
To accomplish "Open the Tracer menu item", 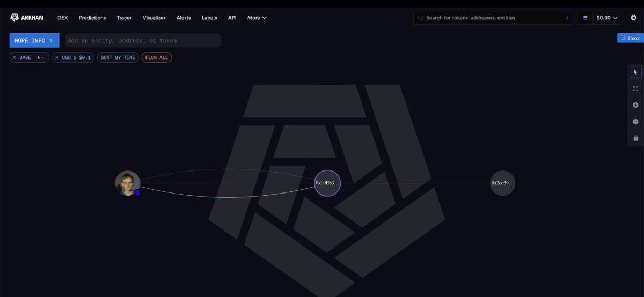I will click(x=124, y=18).
